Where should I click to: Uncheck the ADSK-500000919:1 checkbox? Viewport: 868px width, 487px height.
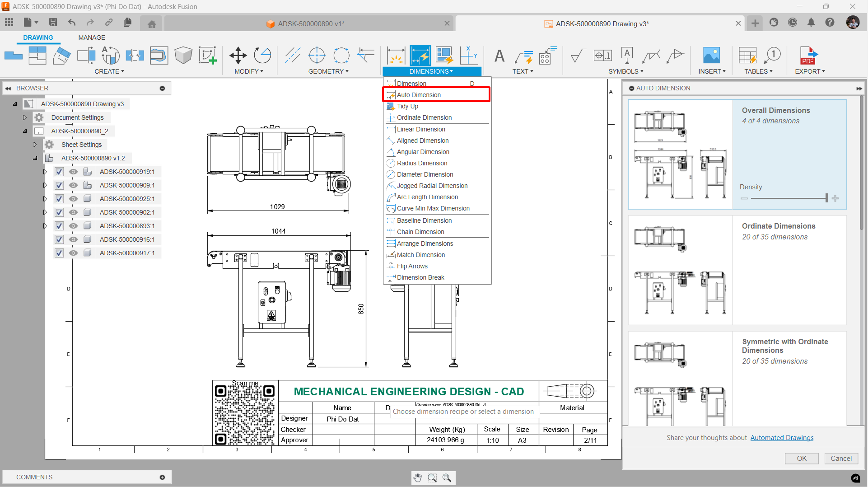tap(59, 172)
